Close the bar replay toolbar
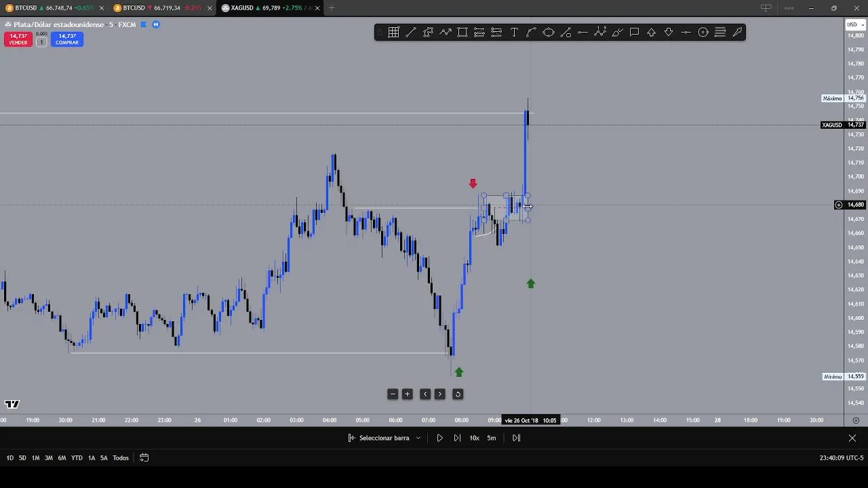 pos(852,438)
